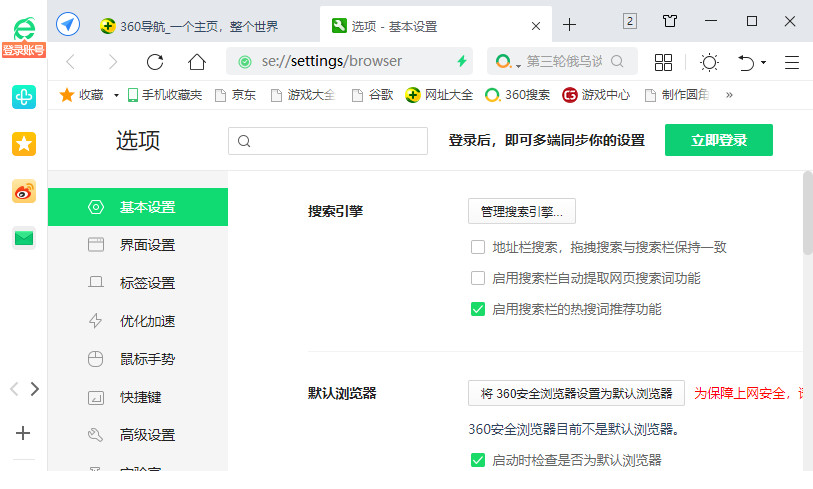Screen dimensions: 813x489
Task: Open the orange star favorites sidebar icon
Action: tap(24, 144)
